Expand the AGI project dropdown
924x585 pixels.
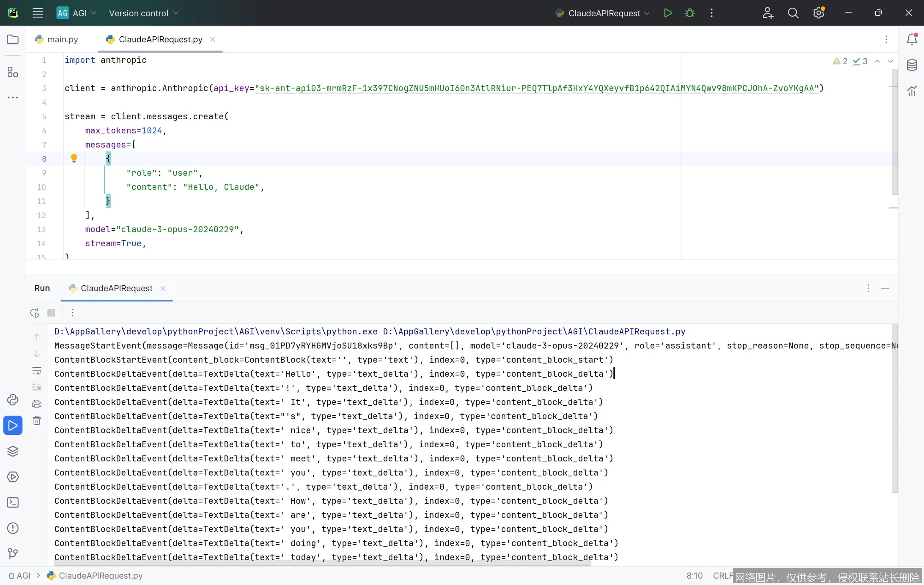coord(77,13)
